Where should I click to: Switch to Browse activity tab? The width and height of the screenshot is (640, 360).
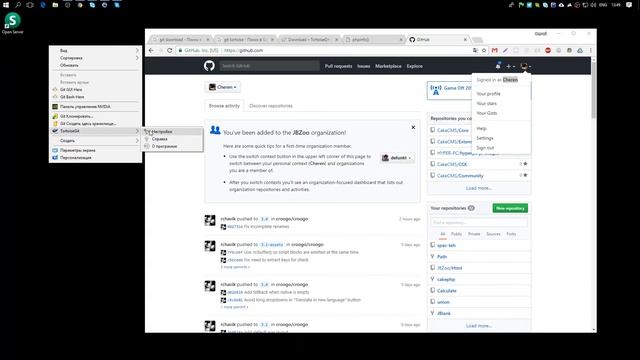click(x=224, y=106)
